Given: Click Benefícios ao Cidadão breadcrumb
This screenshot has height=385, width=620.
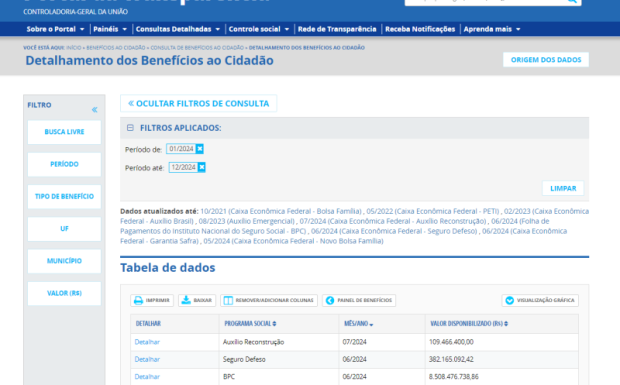Looking at the screenshot, I should (x=116, y=47).
